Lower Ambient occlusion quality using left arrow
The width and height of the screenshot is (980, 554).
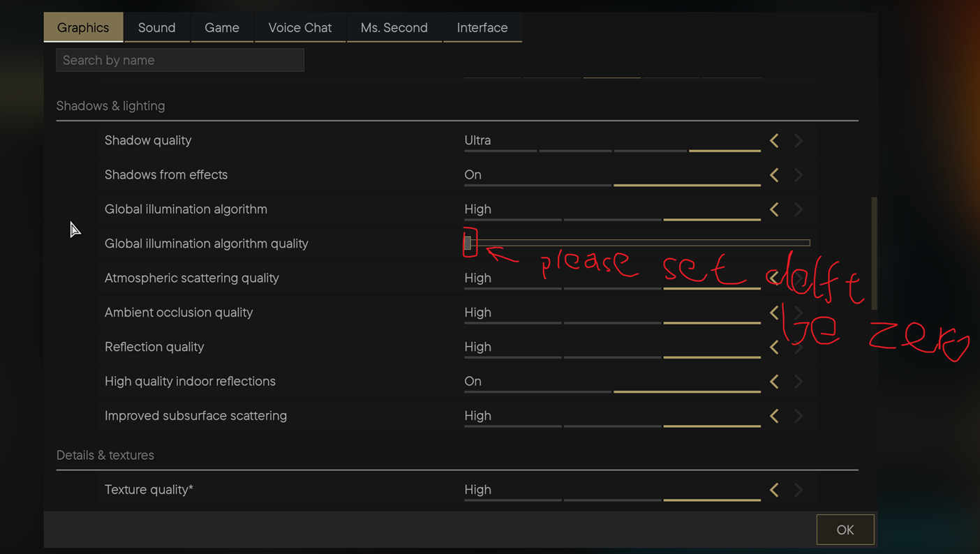point(773,313)
